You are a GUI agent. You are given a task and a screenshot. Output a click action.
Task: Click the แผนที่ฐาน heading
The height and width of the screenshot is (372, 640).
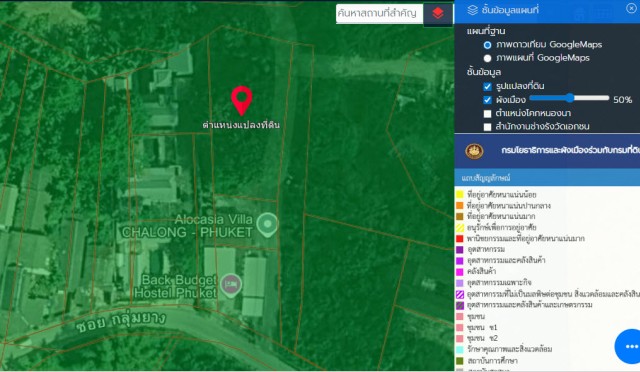486,31
